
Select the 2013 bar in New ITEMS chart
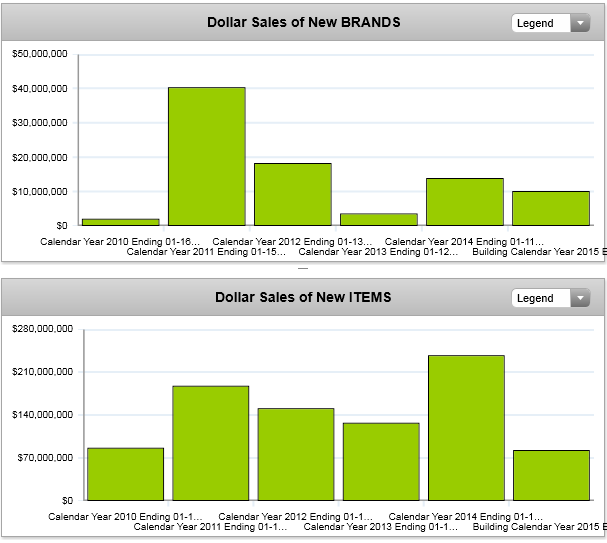pyautogui.click(x=380, y=461)
